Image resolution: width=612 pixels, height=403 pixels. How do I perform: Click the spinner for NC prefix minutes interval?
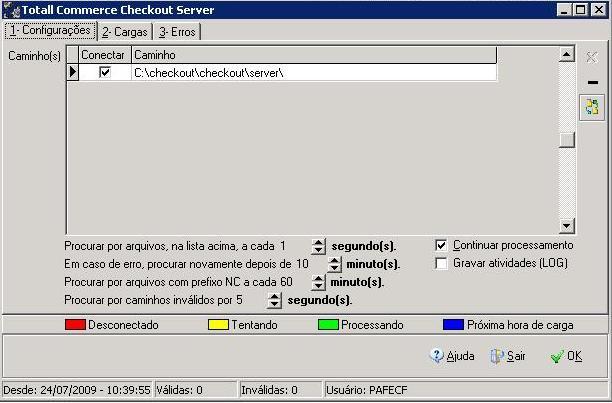319,282
